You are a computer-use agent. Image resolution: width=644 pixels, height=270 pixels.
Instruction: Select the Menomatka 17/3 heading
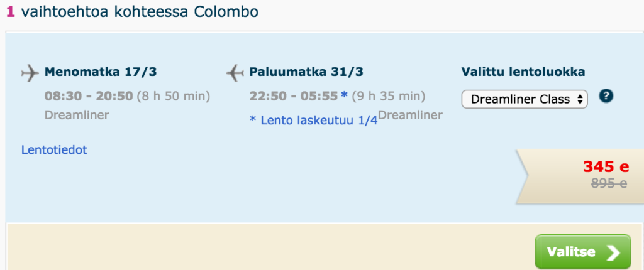pos(101,72)
